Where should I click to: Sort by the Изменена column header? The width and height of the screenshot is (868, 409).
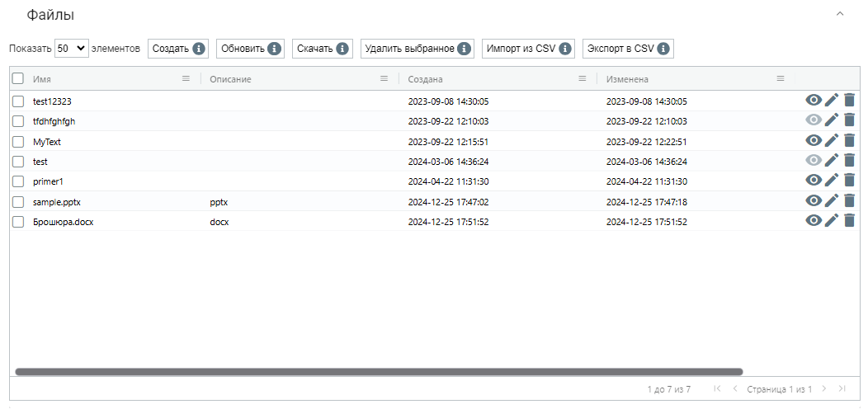[x=627, y=79]
